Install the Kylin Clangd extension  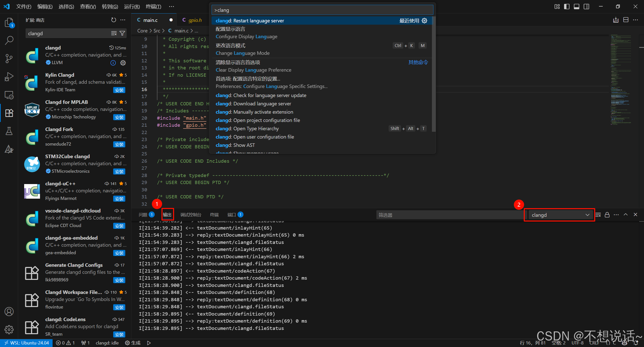click(x=119, y=90)
